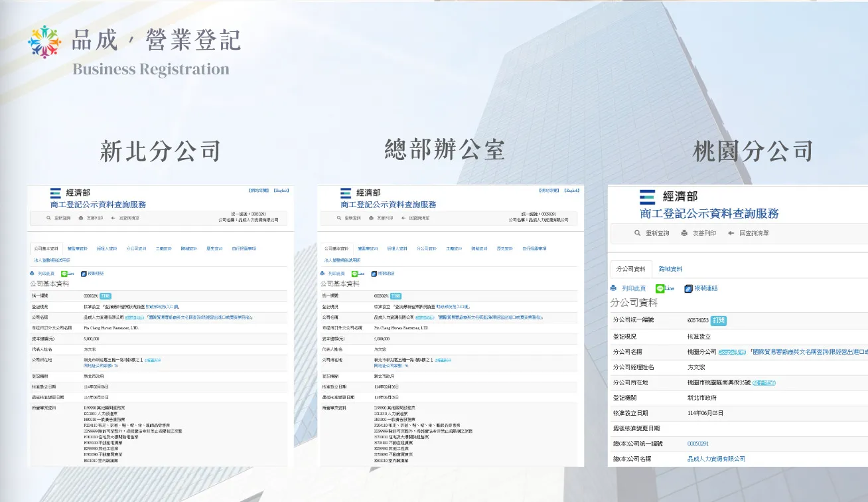Viewport: 868px width, 502px height.
Task: Click the 總部辦公室 heading
Action: coord(445,149)
